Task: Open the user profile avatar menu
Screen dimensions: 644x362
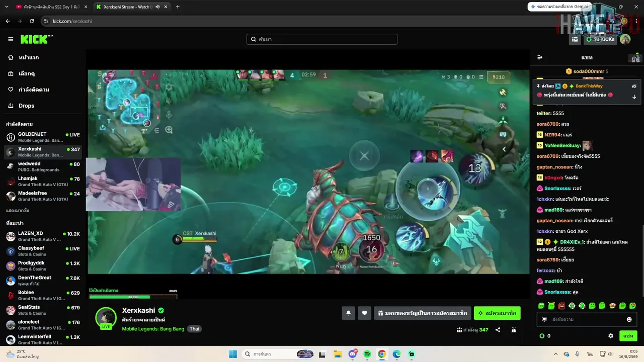Action: [625, 39]
